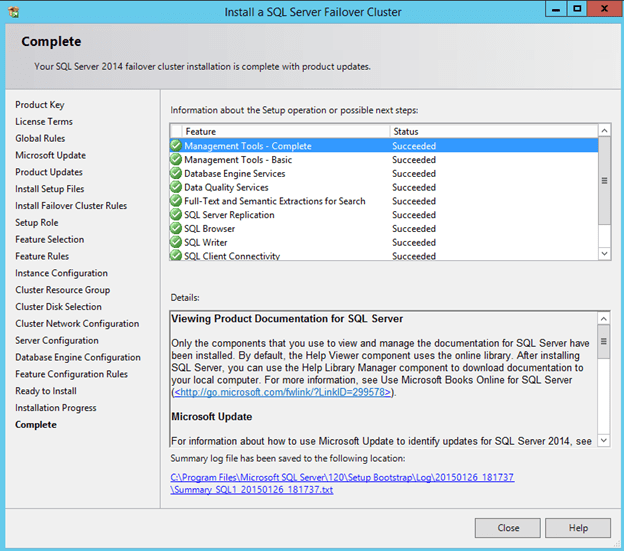Select the SQL Client Connectivity row
Viewport: 624px width, 551px height.
232,256
